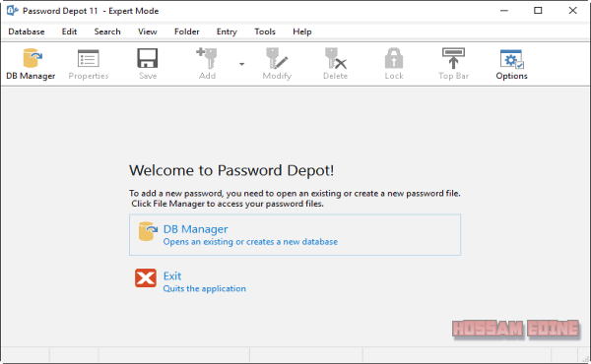Switch to Top Bar mode icon

pyautogui.click(x=453, y=58)
